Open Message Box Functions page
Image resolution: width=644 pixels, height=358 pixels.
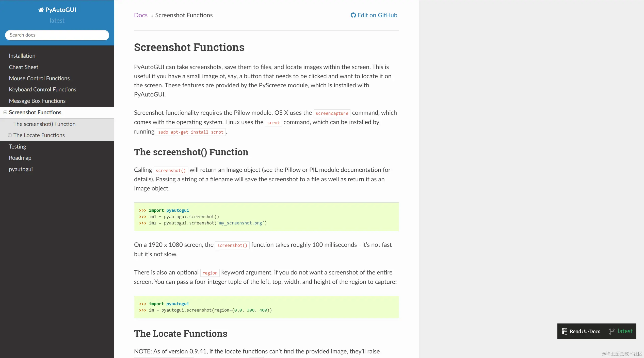37,101
